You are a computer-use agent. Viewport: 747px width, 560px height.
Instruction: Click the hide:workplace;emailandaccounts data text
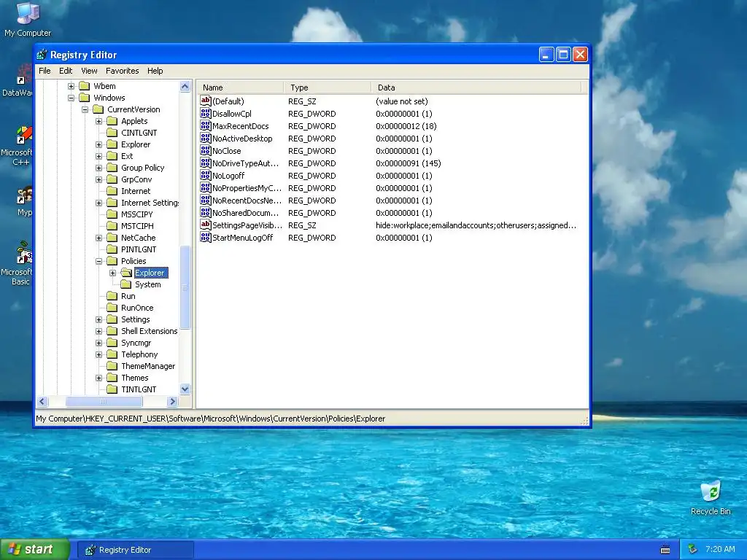pos(476,225)
